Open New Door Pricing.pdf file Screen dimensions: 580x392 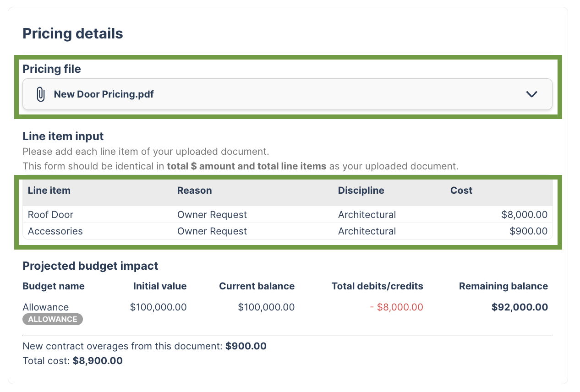point(104,94)
